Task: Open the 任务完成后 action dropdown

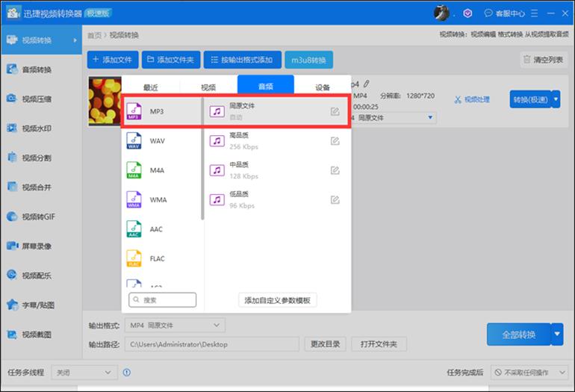Action: click(x=529, y=373)
